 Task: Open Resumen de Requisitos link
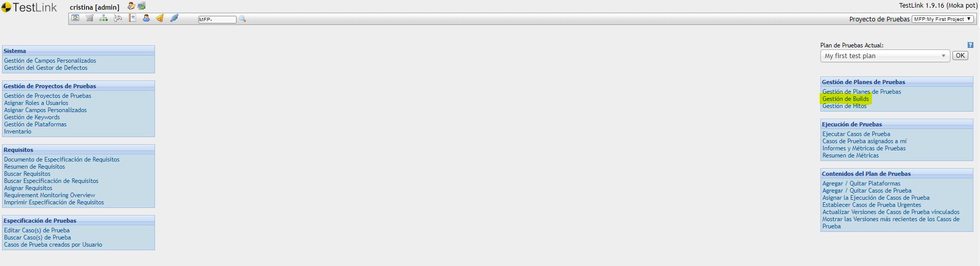tap(35, 167)
